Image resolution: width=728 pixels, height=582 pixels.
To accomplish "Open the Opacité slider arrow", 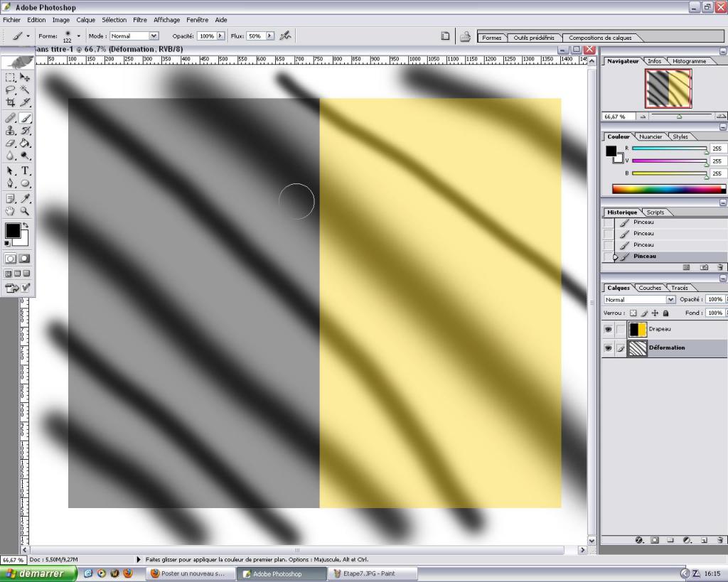I will tap(220, 36).
